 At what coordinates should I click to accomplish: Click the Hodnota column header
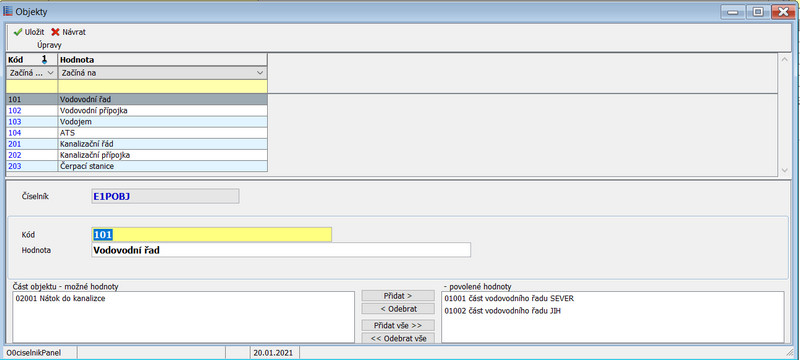point(163,60)
